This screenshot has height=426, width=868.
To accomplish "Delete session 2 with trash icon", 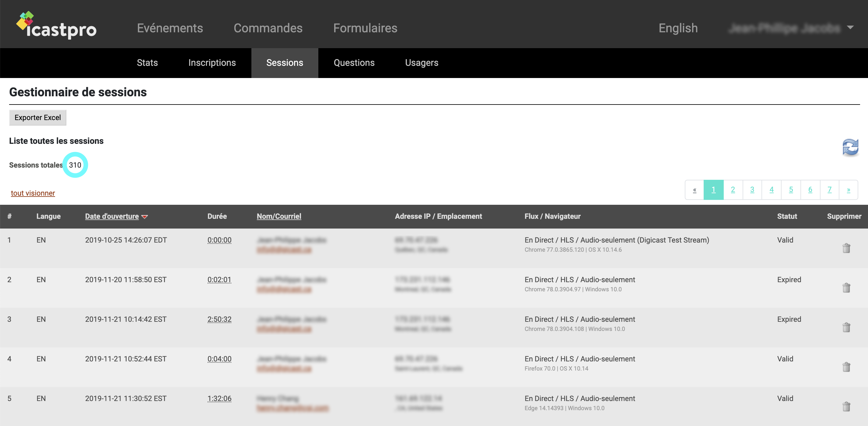I will (846, 288).
